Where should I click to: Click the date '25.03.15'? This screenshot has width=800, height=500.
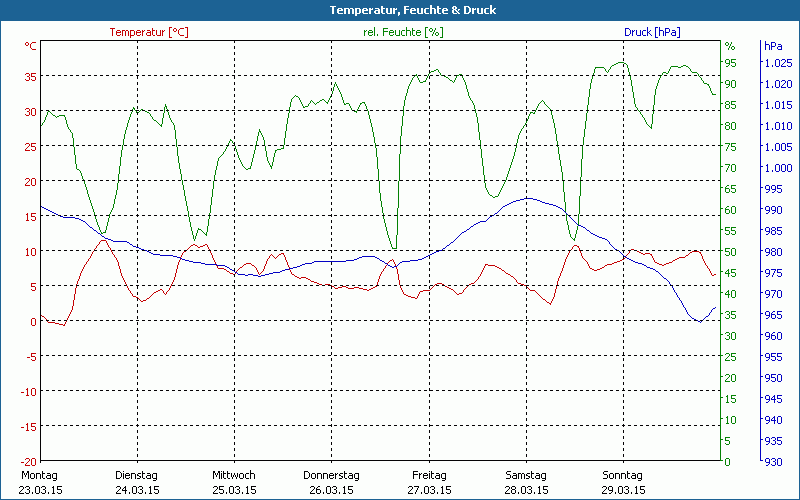point(234,490)
